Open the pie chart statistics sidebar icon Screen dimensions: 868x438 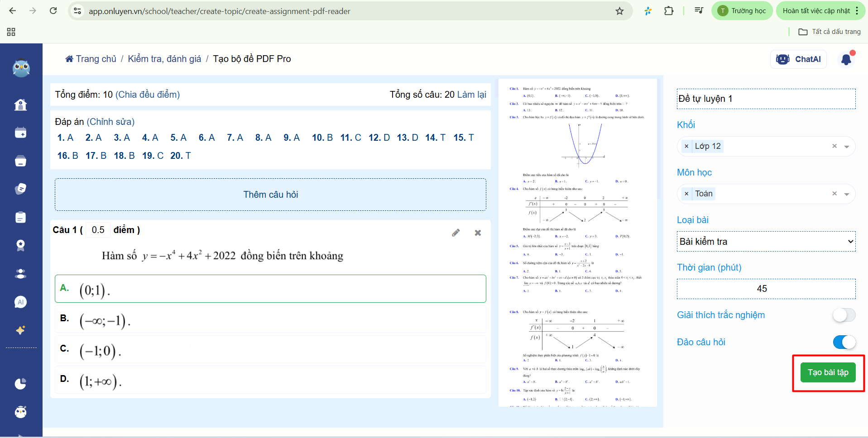[x=20, y=384]
